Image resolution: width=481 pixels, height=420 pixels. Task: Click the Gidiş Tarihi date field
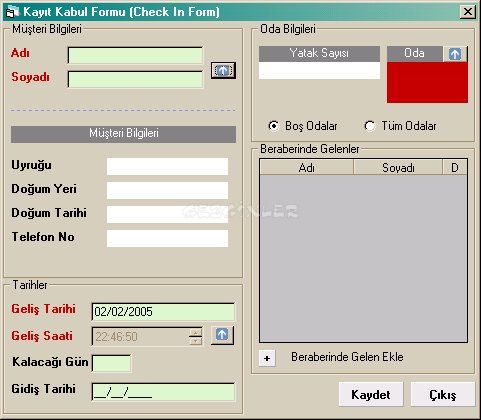pos(163,392)
